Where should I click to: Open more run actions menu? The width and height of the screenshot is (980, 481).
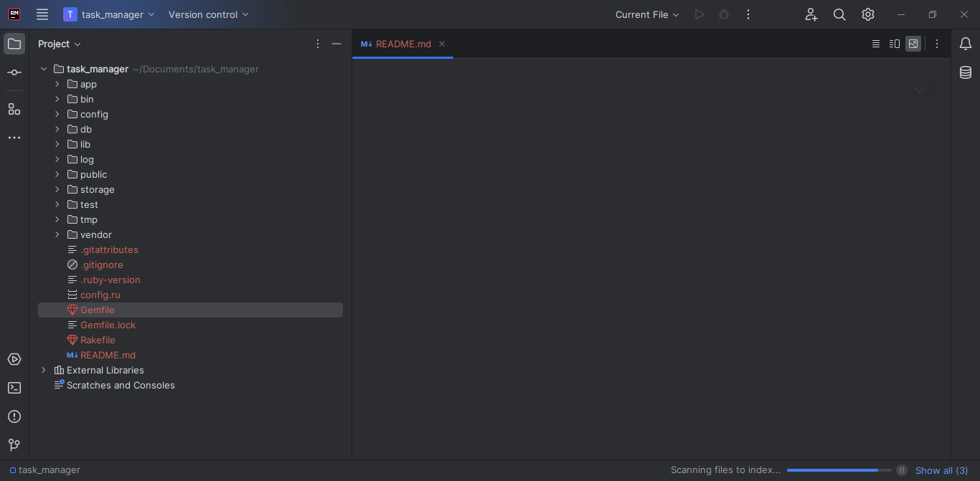(748, 14)
